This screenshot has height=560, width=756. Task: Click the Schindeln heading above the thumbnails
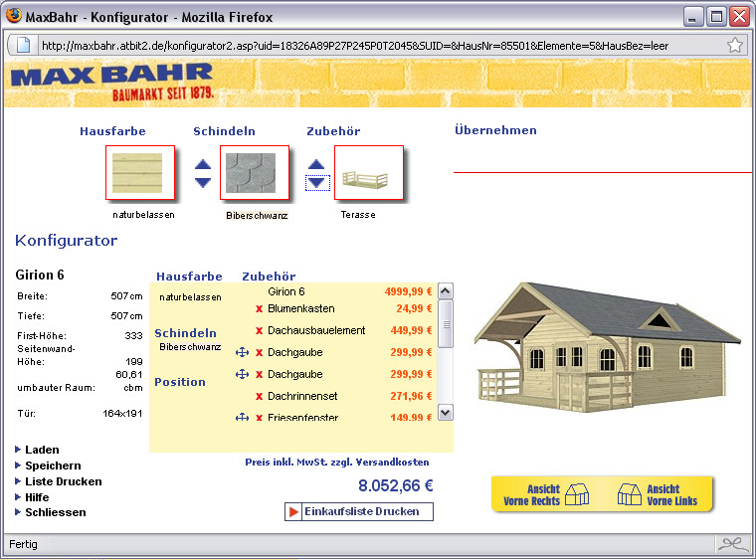[x=224, y=131]
